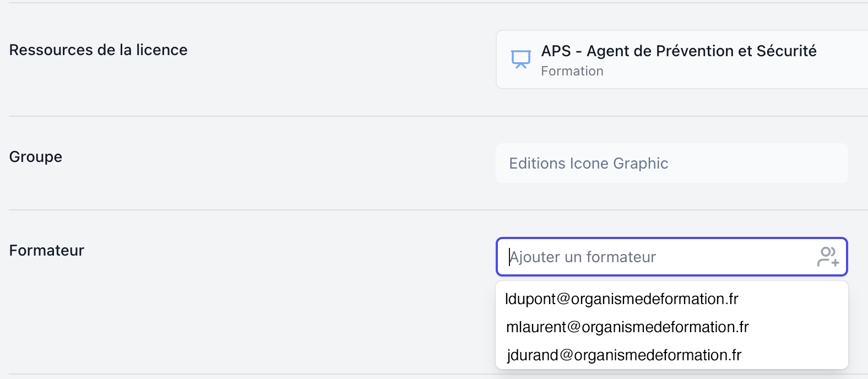
Task: Click the "Formateur" row label
Action: (47, 251)
